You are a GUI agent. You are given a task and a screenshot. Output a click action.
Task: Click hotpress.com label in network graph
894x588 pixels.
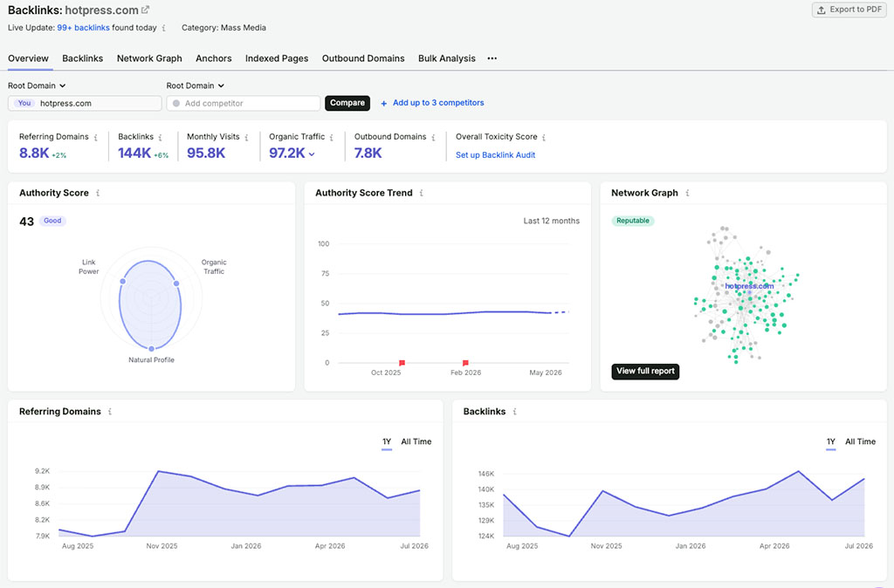[749, 286]
